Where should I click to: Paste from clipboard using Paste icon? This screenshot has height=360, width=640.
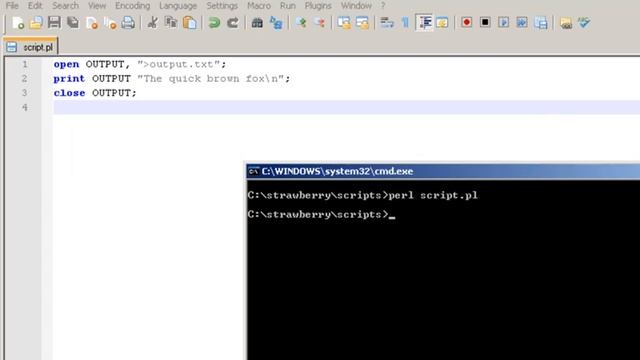(190, 23)
